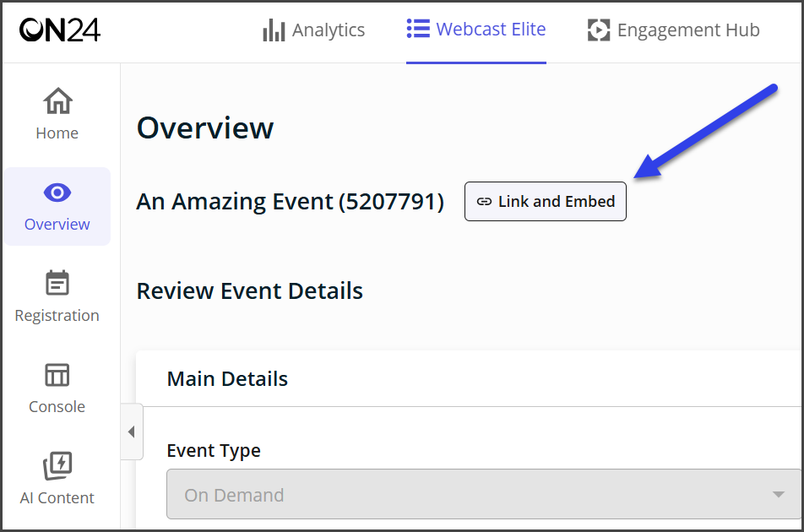Click the Engagement Hub play icon
Viewport: 804px width, 532px height.
point(599,30)
